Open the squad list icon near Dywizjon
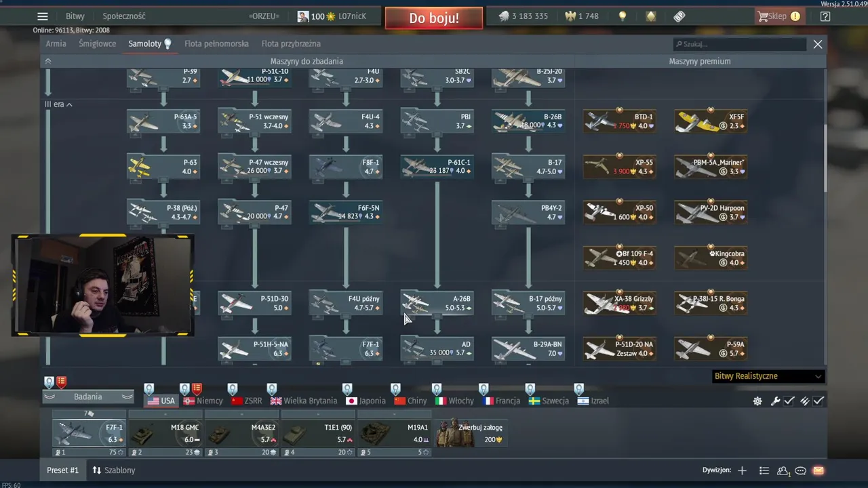 [764, 470]
